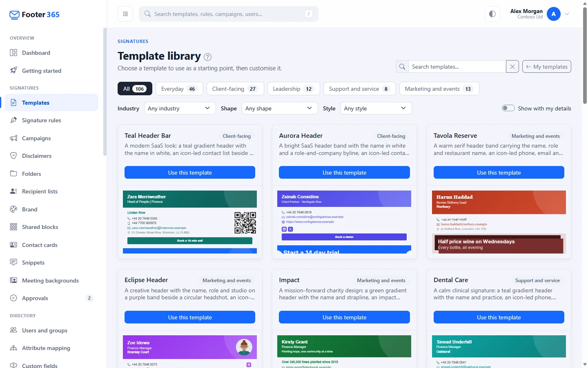
Task: Open the Folders sidebar item
Action: click(51, 174)
